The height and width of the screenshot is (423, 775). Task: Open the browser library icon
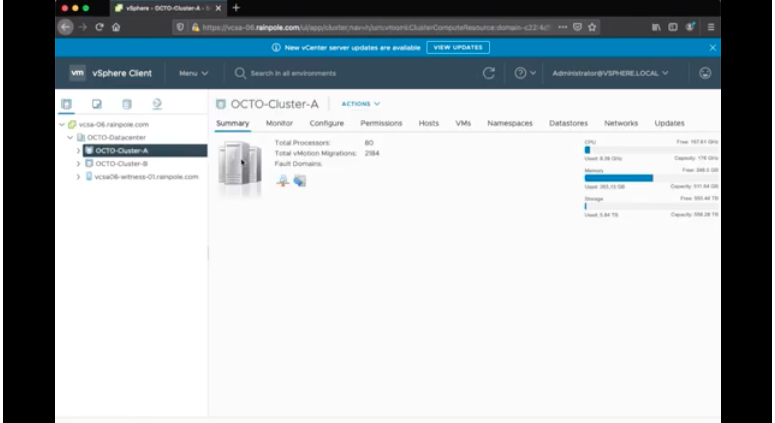click(x=656, y=27)
